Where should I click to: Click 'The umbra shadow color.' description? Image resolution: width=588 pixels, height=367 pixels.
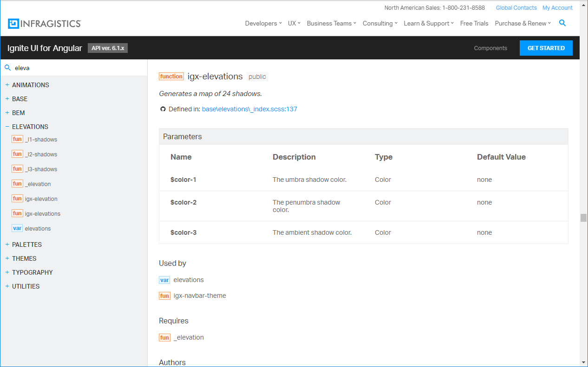[x=309, y=180]
